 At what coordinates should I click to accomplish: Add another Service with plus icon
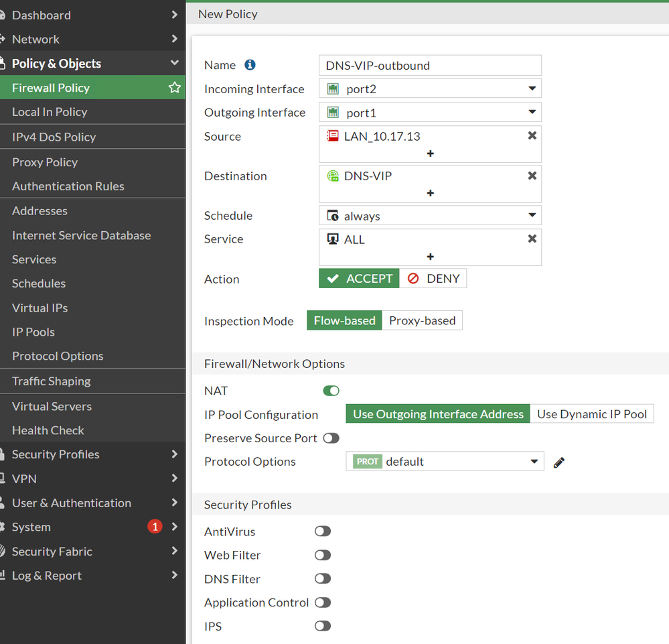pos(430,257)
